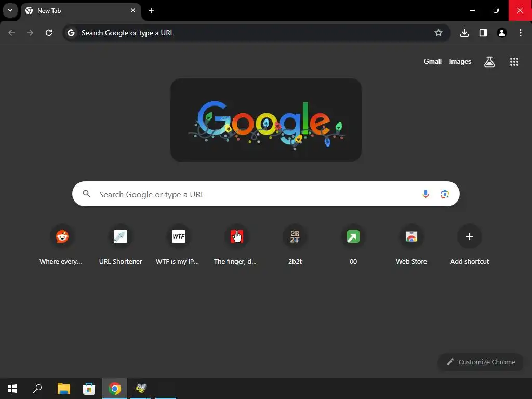
Task: Open the bee app in taskbar
Action: 140,389
